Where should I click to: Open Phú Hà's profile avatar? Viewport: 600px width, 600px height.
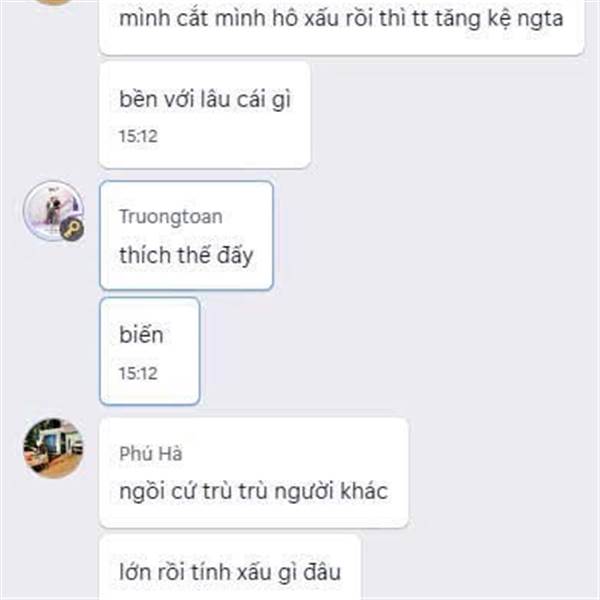[53, 448]
